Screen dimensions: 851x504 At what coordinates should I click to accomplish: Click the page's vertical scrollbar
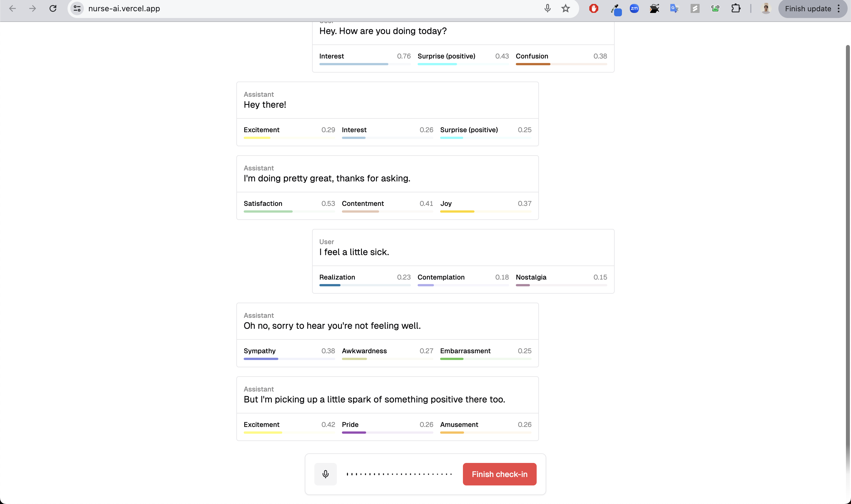[x=847, y=238]
